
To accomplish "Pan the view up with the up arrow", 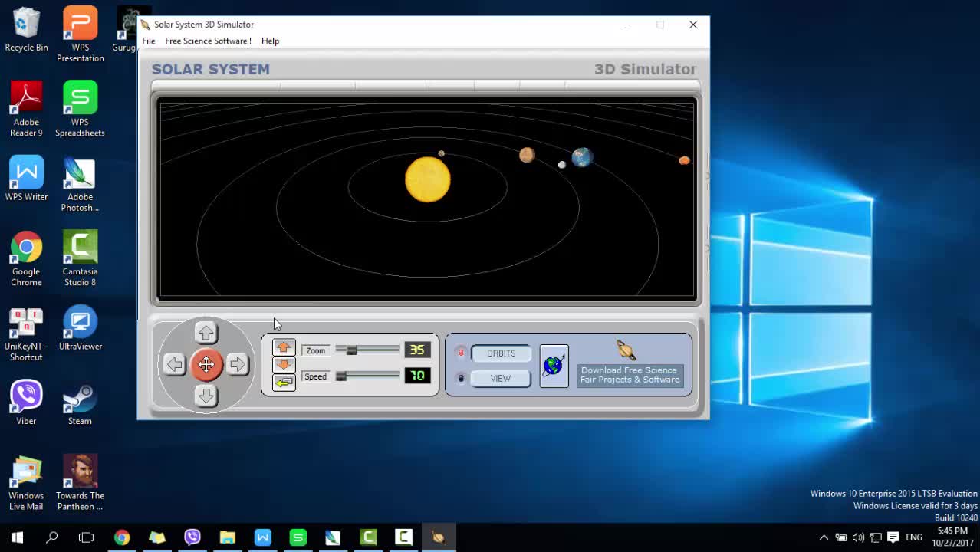I will click(x=206, y=333).
